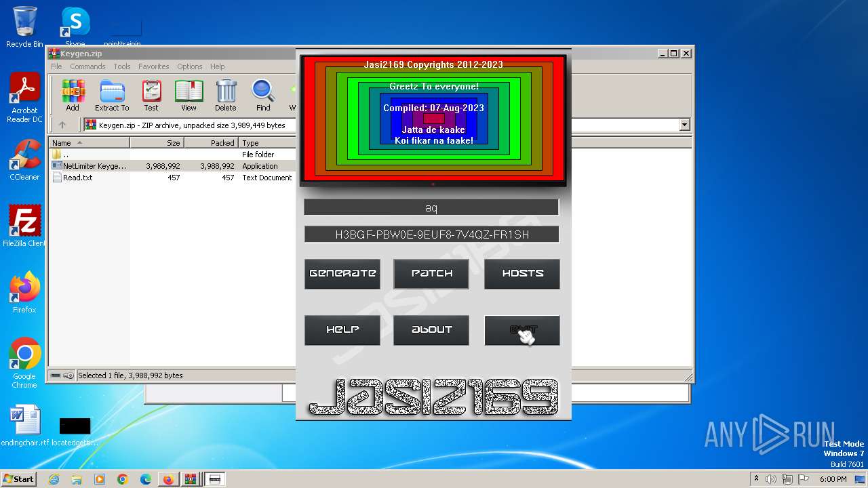Click the system clock showing 6:00 PM
Screen dimensions: 868x488
[833, 479]
